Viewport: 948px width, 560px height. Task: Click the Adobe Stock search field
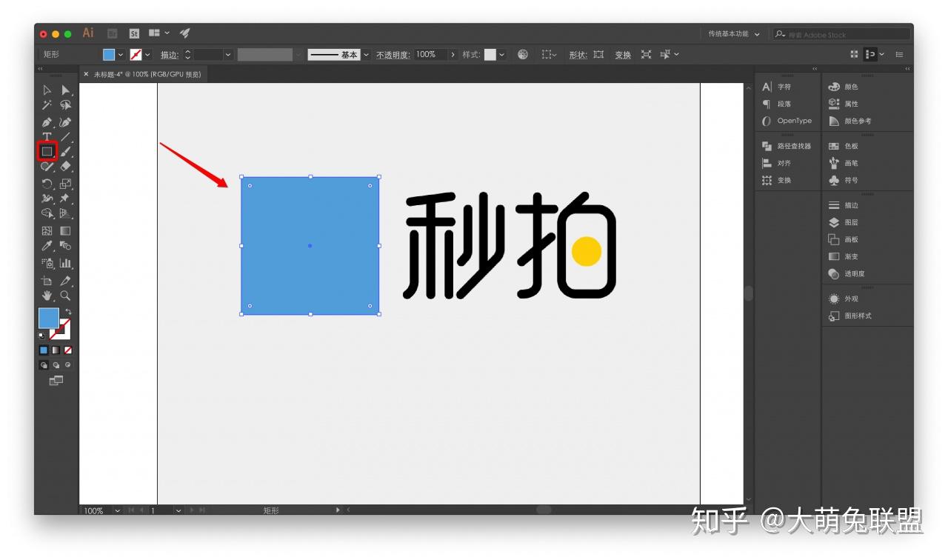click(x=842, y=34)
